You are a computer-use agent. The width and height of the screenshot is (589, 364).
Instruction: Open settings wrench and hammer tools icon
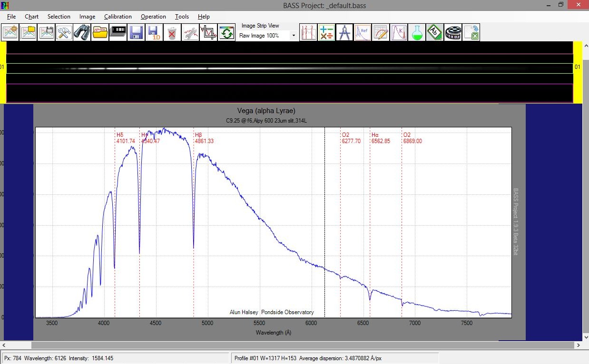(64, 33)
